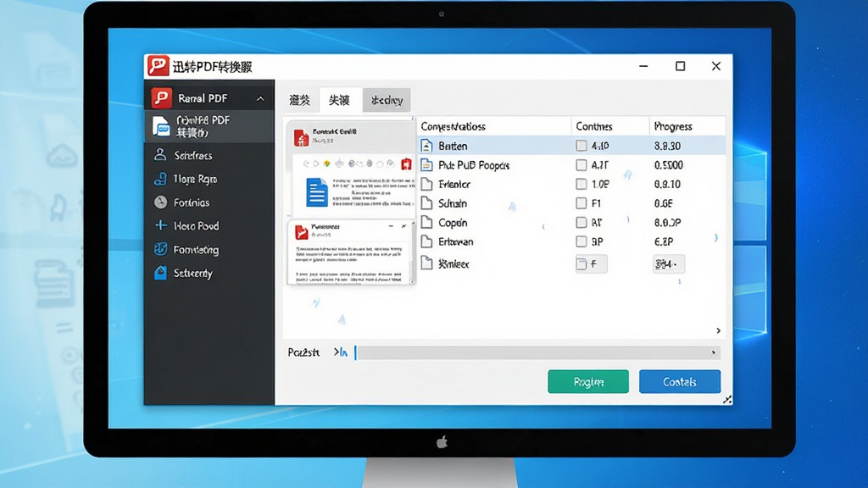Image resolution: width=868 pixels, height=488 pixels.
Task: Click the blue icon beside the Pazlsit label
Action: tap(341, 352)
